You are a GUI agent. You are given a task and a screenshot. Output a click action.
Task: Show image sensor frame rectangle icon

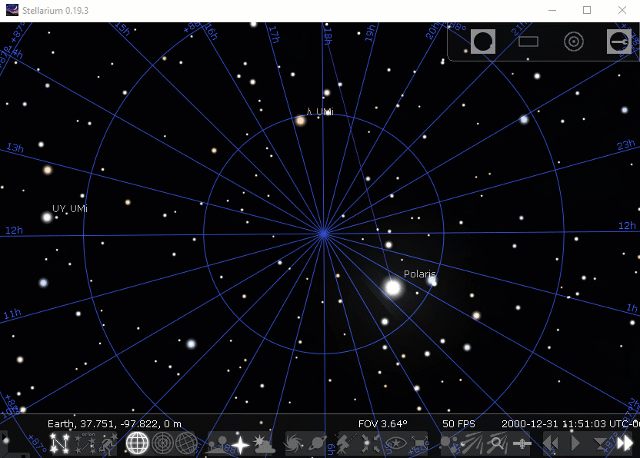click(x=528, y=41)
